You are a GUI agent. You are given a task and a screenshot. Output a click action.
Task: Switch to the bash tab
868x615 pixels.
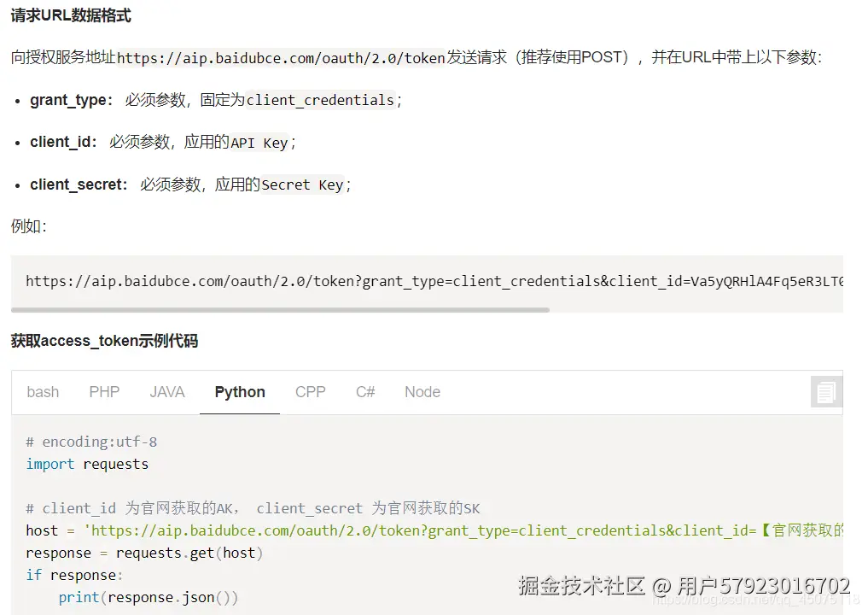pos(43,392)
